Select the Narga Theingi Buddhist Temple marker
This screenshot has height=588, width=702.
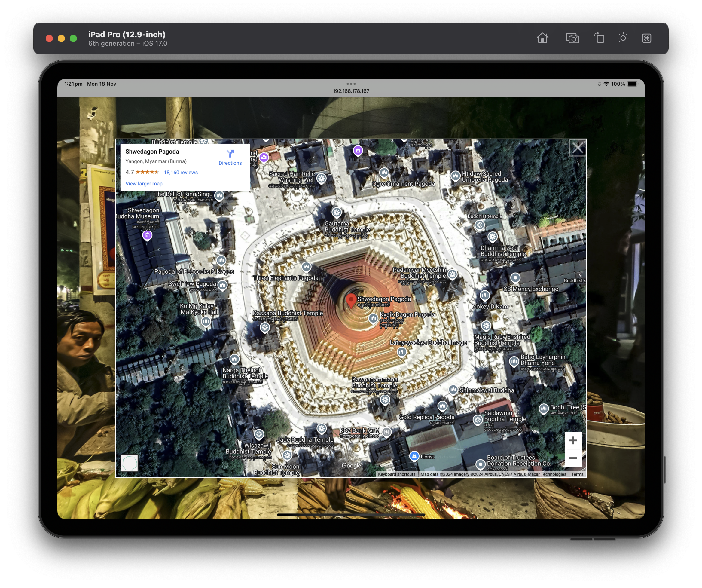(x=235, y=359)
